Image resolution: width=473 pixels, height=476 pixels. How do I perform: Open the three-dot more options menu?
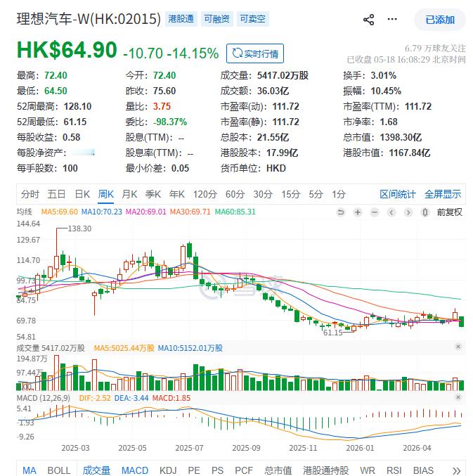tap(392, 19)
